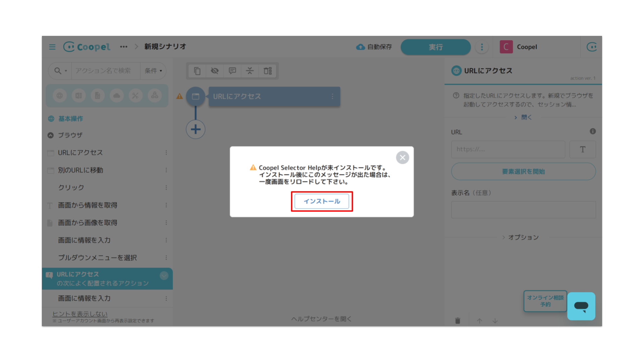Select クリック action
Viewport: 644px width, 362px height.
coord(71,187)
